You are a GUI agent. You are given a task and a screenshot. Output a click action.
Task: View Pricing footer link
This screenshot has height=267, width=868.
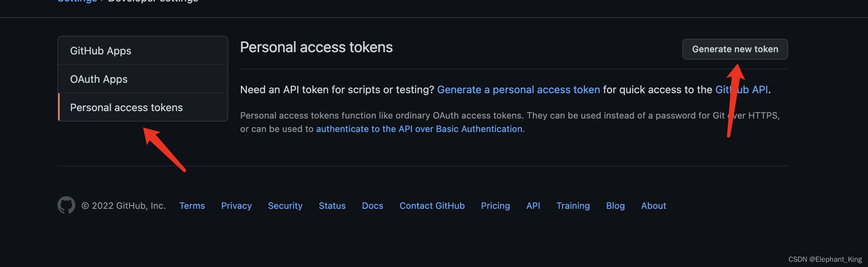(496, 206)
